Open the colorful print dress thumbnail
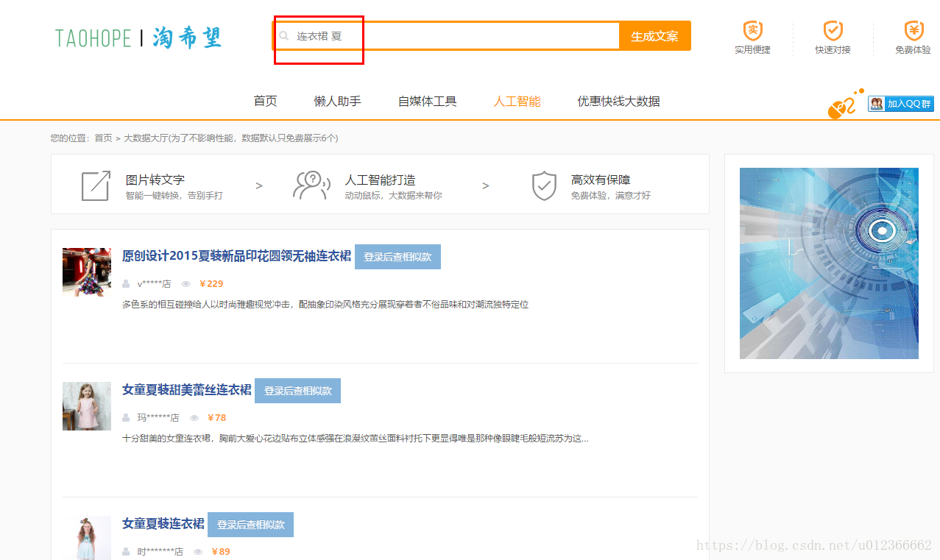This screenshot has width=940, height=560. click(87, 272)
